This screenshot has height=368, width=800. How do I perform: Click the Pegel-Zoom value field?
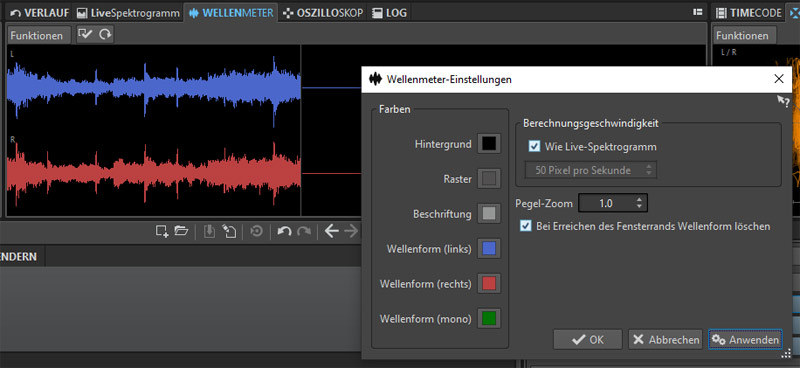tap(606, 204)
